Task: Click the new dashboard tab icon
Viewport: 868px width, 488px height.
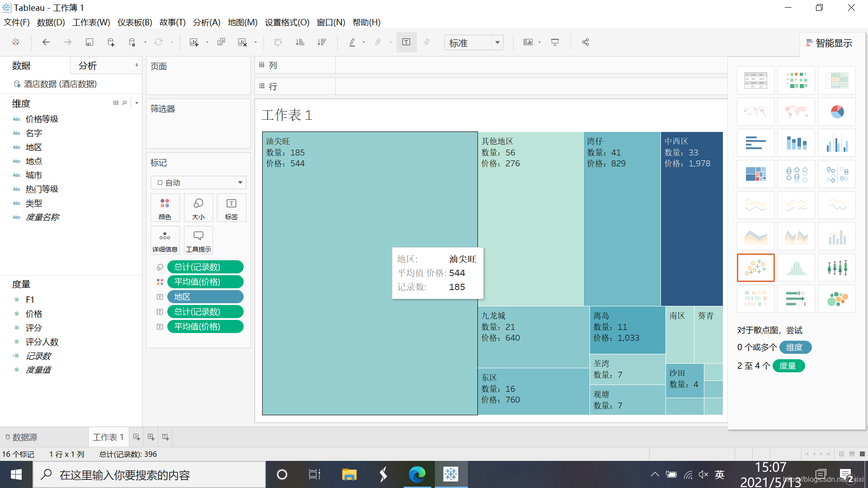Action: tap(151, 437)
